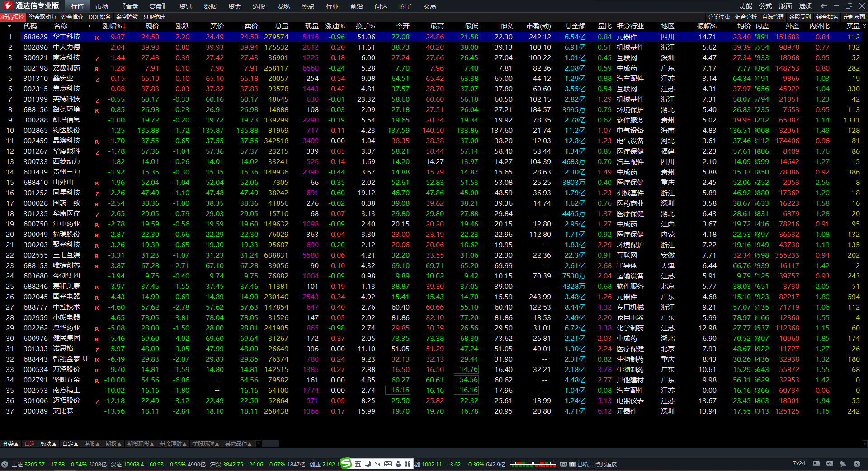The image size is (868, 471).
Task: Expand the 美股环球 tab menu
Action: coord(206,444)
